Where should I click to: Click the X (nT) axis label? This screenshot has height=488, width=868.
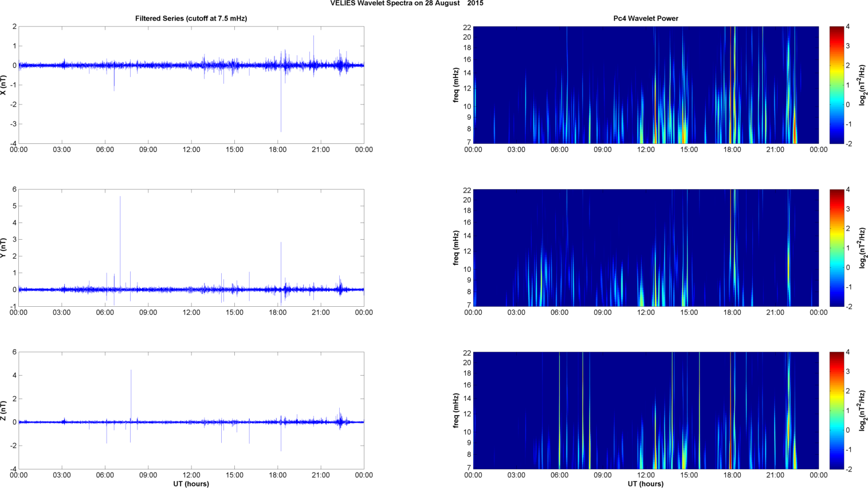[3, 85]
